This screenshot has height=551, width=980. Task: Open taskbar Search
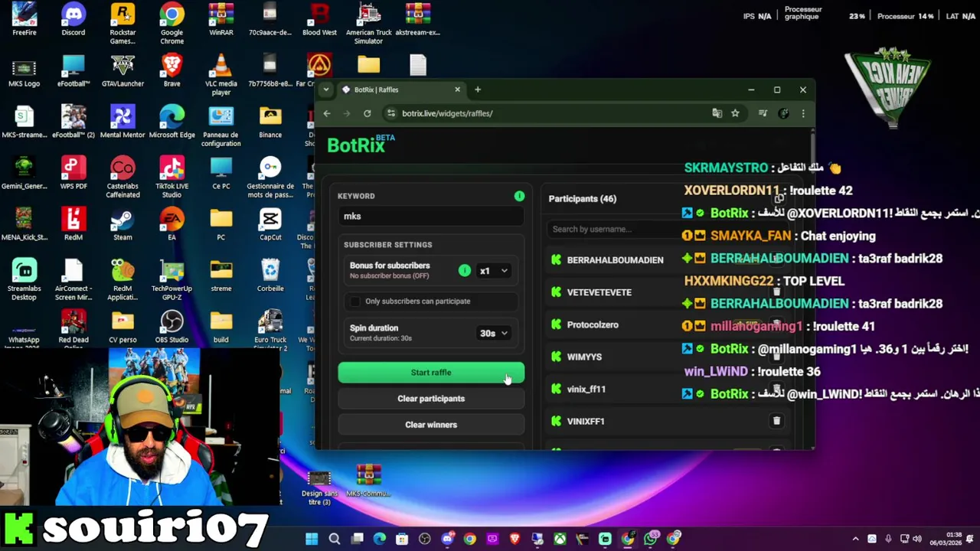(x=335, y=539)
